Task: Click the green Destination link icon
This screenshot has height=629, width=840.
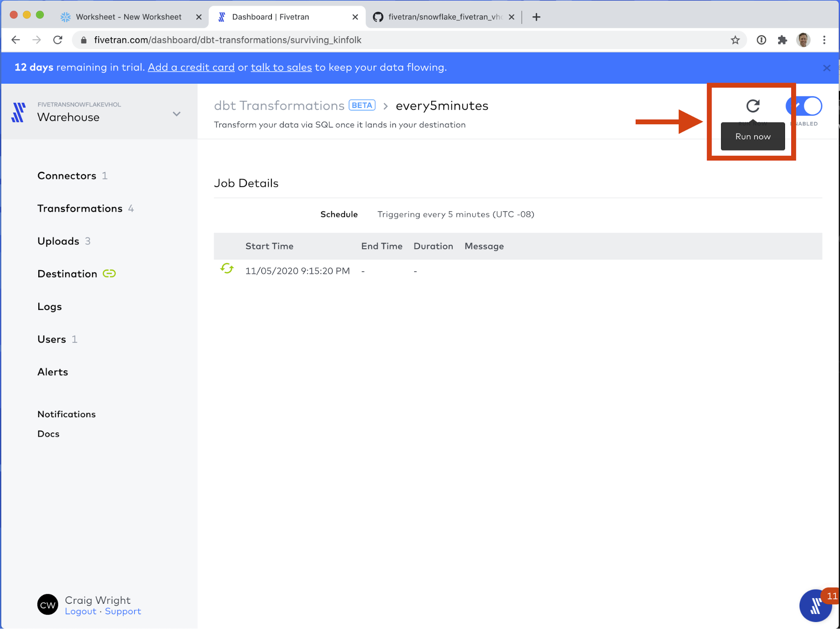Action: coord(109,274)
